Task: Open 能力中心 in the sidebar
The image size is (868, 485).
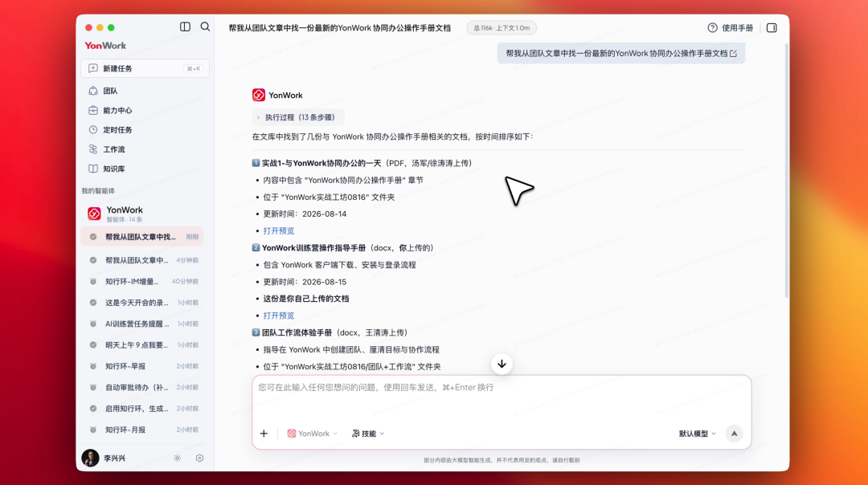Action: click(x=145, y=110)
